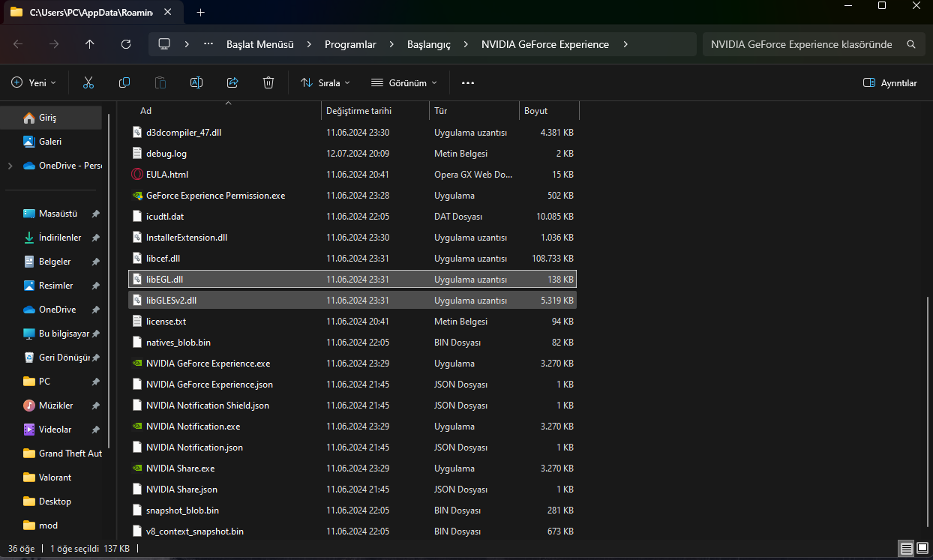Open the Yeni new item menu
This screenshot has width=933, height=560.
tap(34, 82)
